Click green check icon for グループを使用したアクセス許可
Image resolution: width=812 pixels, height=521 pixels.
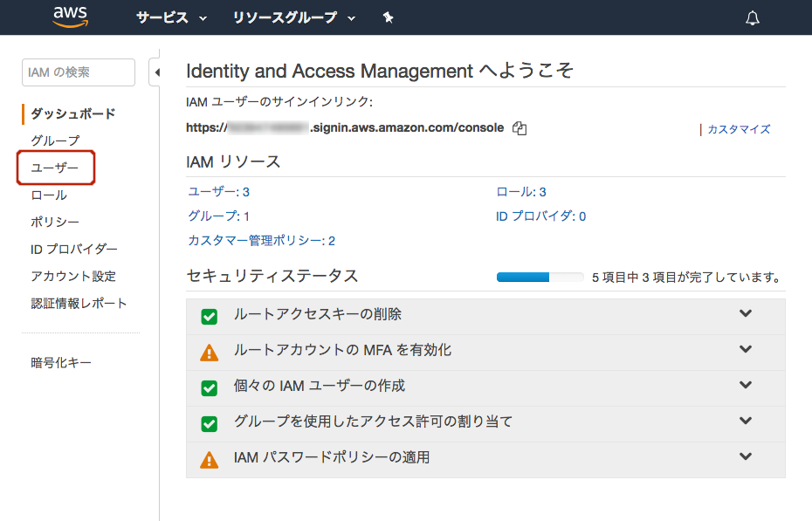click(210, 424)
